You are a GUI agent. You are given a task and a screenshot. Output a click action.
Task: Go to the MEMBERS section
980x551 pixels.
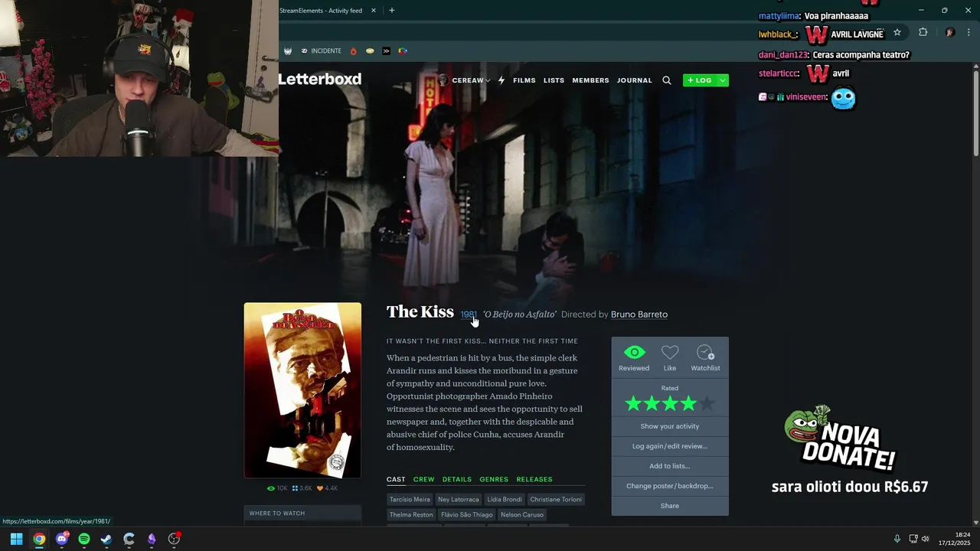tap(590, 80)
